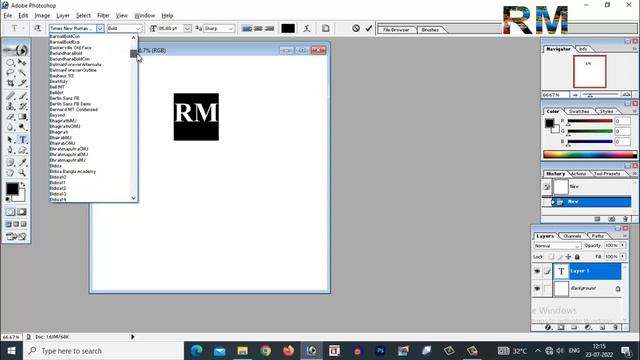Select the Elliptical Marquee tool

11,62
